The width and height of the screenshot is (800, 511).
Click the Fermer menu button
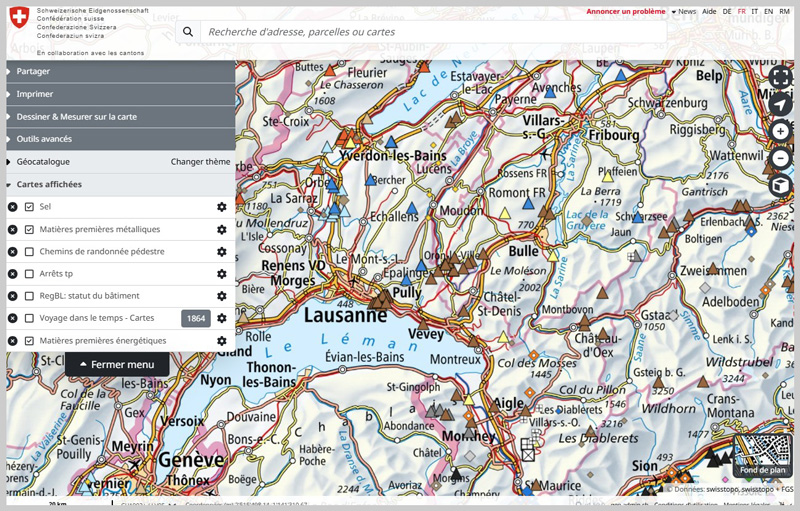pyautogui.click(x=117, y=365)
